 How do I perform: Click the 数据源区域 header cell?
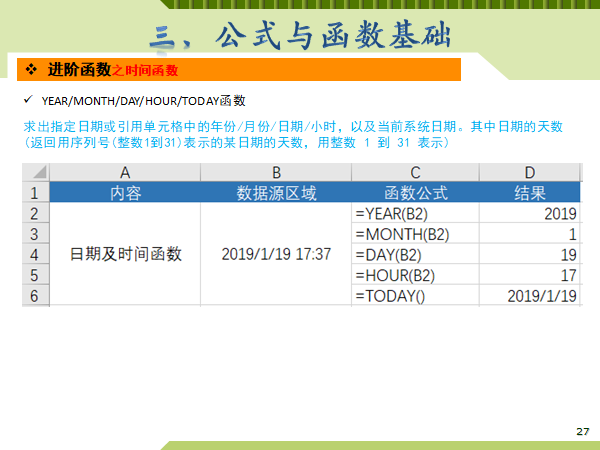tap(276, 192)
